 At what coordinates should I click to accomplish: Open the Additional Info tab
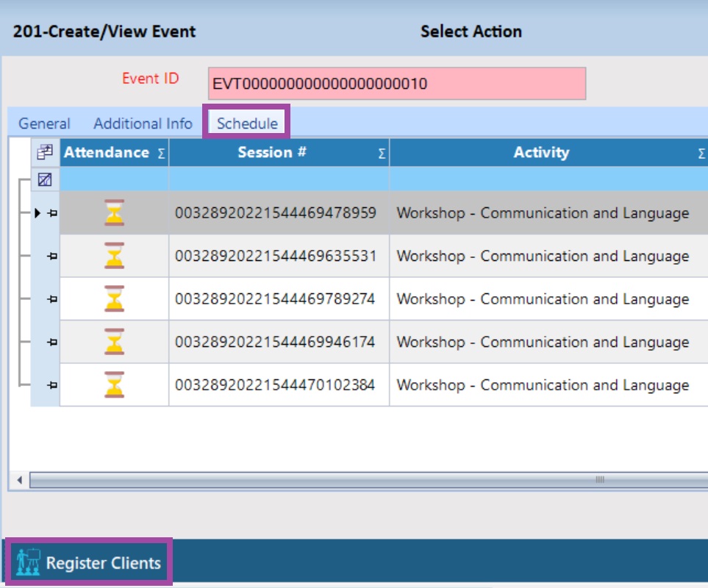[x=143, y=123]
